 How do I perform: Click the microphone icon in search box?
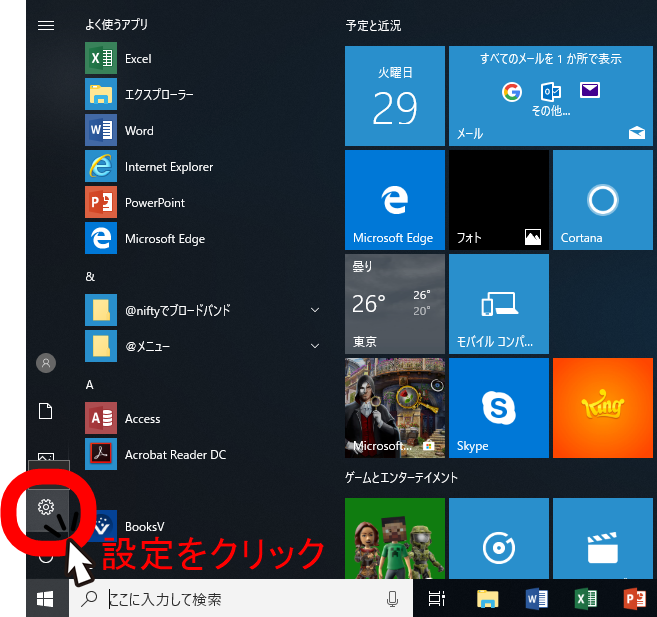[x=393, y=599]
